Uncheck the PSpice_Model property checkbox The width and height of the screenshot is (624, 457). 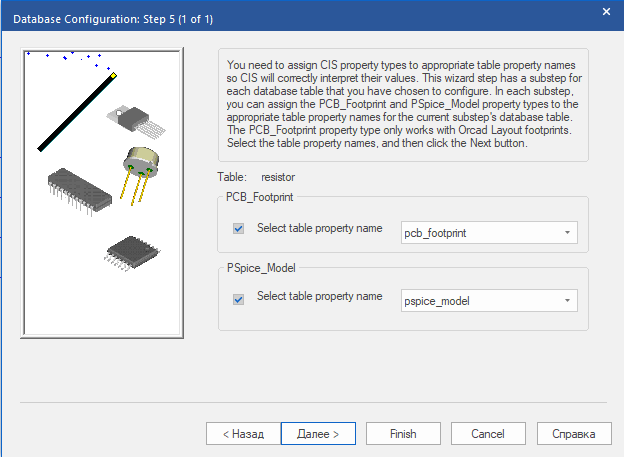click(238, 298)
